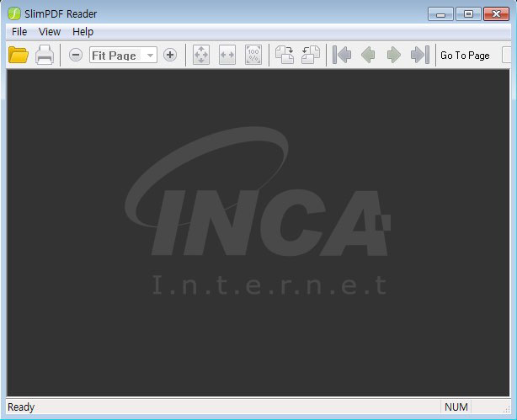Select the Fit Page toolbar icon
Screen dimensions: 517x420
click(x=201, y=55)
